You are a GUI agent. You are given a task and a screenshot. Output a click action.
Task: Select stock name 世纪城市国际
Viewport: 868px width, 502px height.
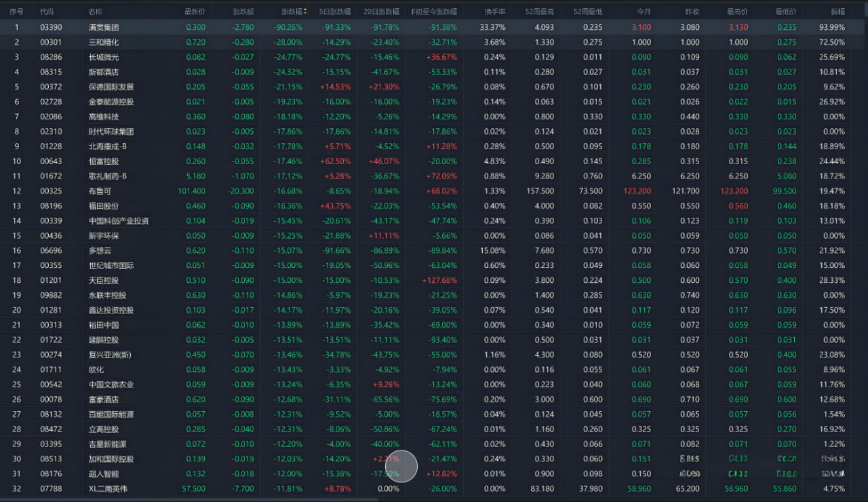(x=111, y=265)
